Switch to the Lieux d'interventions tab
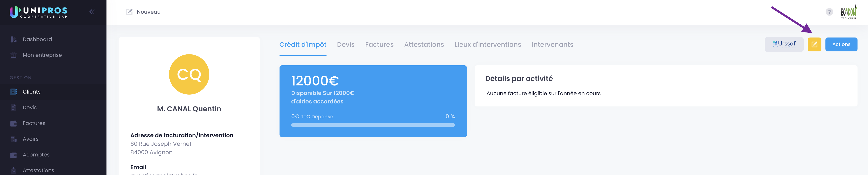Image resolution: width=868 pixels, height=175 pixels. 488,44
